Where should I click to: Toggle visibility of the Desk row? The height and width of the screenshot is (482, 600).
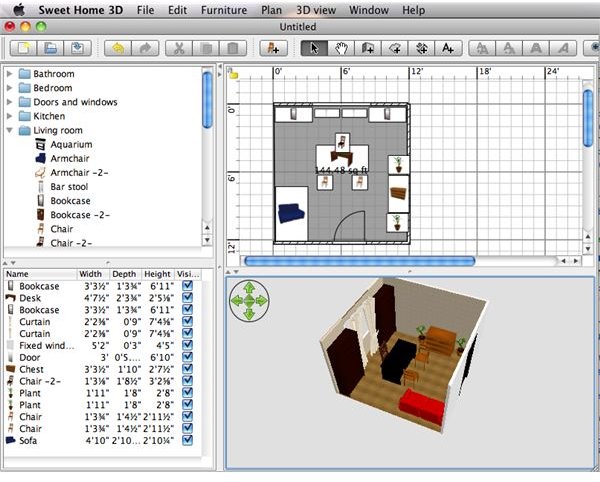[187, 298]
